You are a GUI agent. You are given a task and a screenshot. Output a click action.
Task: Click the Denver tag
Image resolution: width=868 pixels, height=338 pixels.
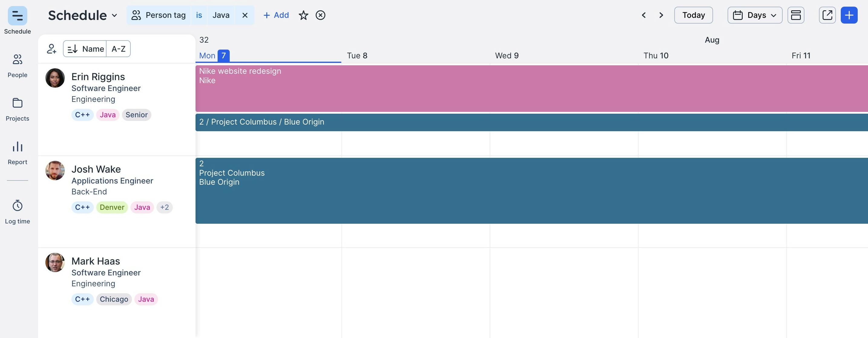[x=112, y=207]
